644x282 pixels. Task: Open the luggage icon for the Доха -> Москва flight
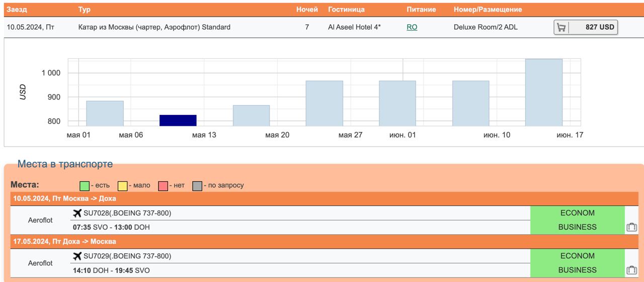pyautogui.click(x=631, y=270)
